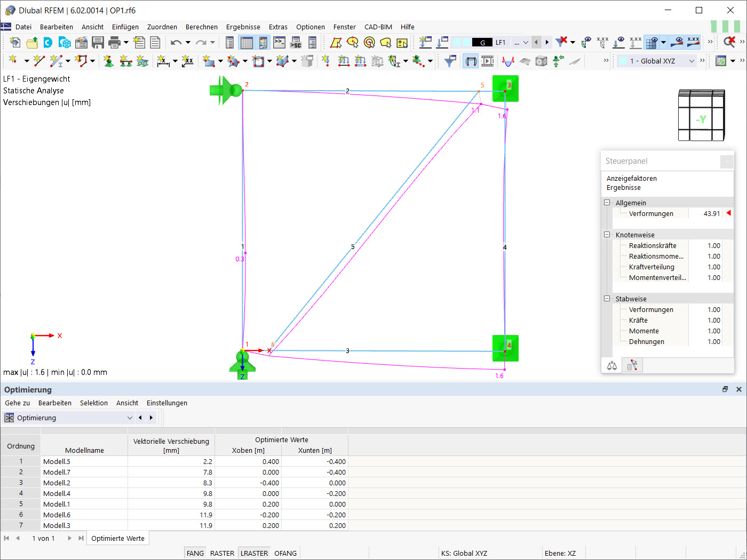Open the Datei menu

(x=23, y=27)
